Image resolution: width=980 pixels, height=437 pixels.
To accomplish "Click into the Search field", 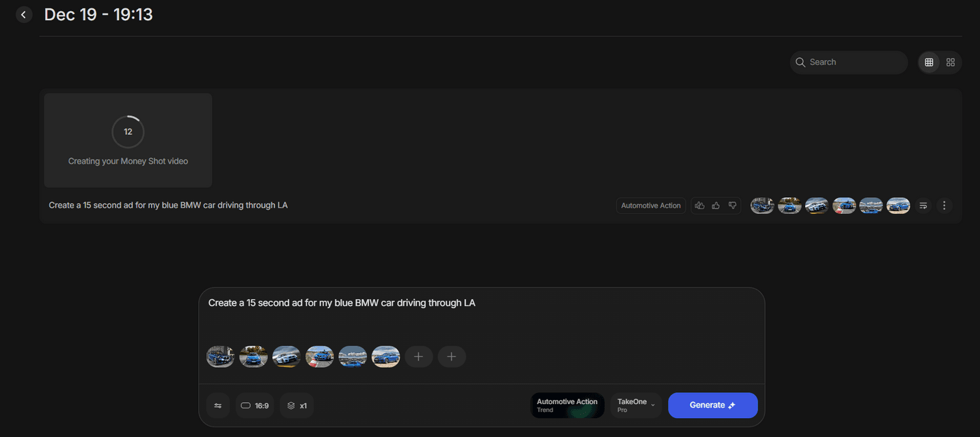I will 854,62.
